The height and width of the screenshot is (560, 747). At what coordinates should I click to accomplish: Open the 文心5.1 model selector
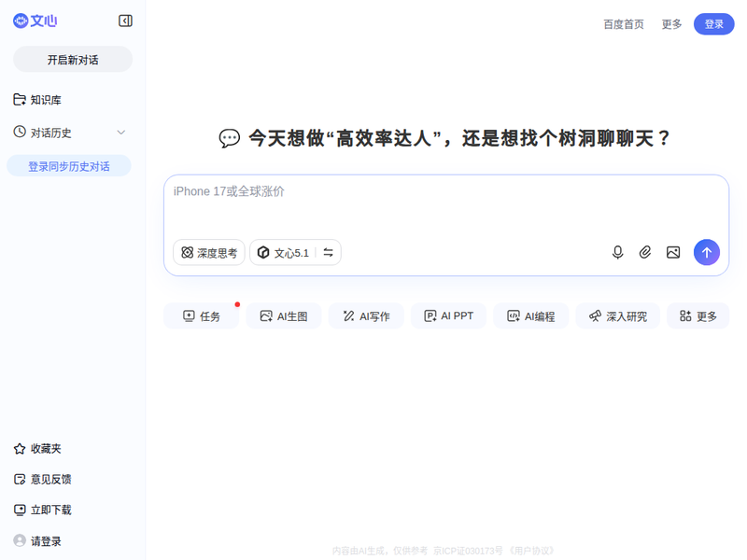295,252
